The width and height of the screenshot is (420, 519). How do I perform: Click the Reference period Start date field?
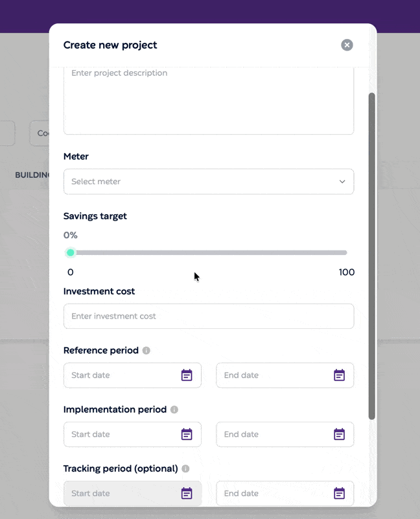click(x=132, y=375)
